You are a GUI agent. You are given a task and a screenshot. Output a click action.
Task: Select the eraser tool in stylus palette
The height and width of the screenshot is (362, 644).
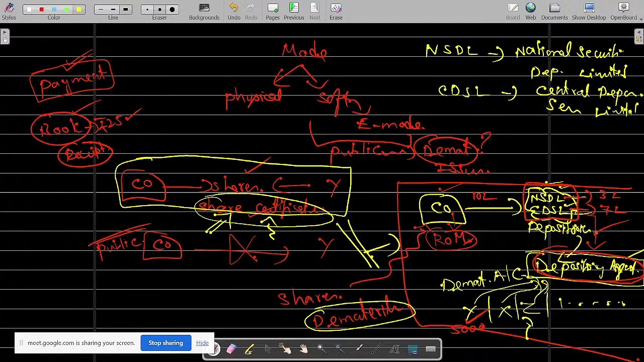coord(231,349)
